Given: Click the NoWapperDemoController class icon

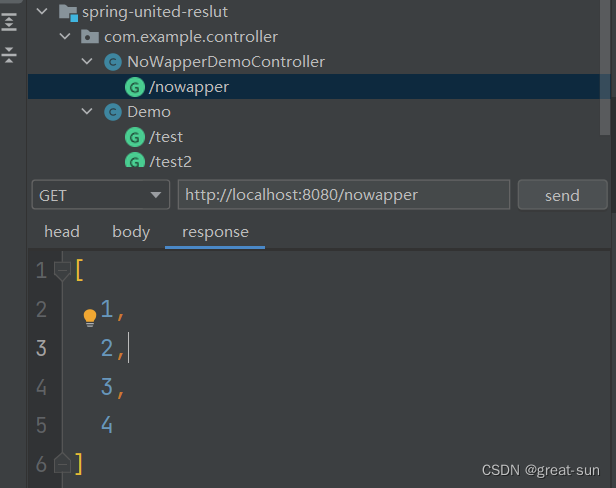Looking at the screenshot, I should pyautogui.click(x=113, y=62).
